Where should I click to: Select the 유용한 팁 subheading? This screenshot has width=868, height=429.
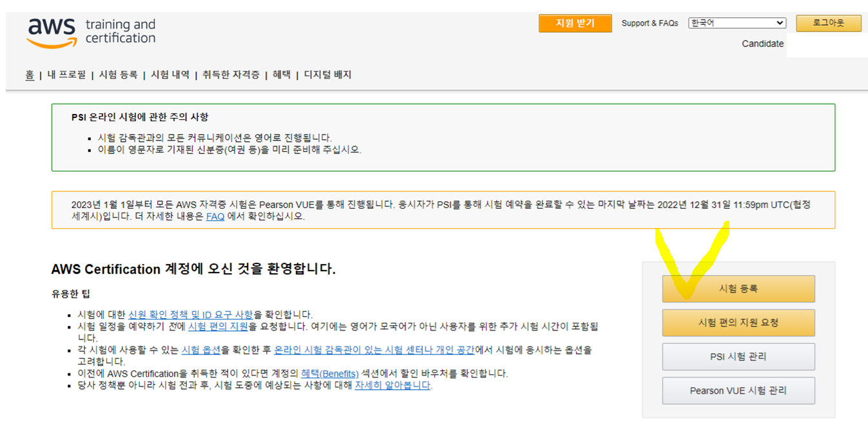71,294
